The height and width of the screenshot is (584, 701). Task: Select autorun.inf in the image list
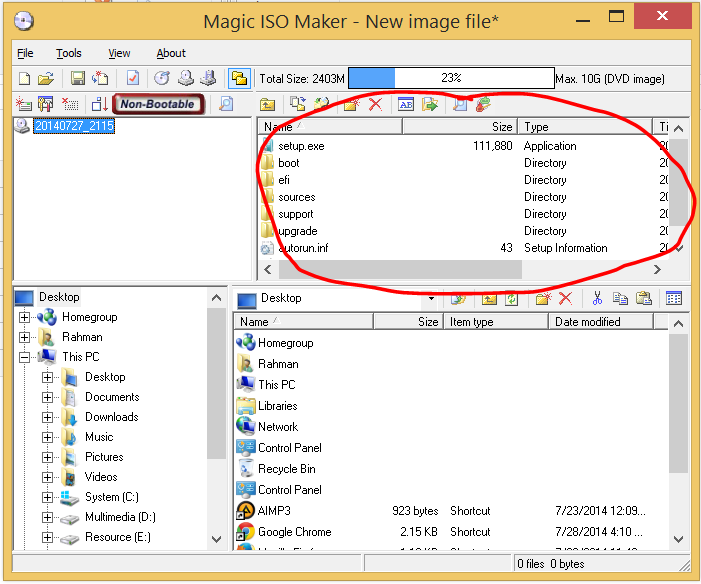click(x=303, y=248)
